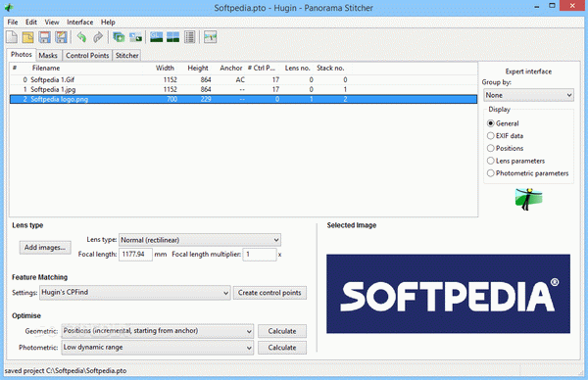Image resolution: width=588 pixels, height=380 pixels.
Task: Click the Add images toolbar icon
Action: pyautogui.click(x=119, y=37)
